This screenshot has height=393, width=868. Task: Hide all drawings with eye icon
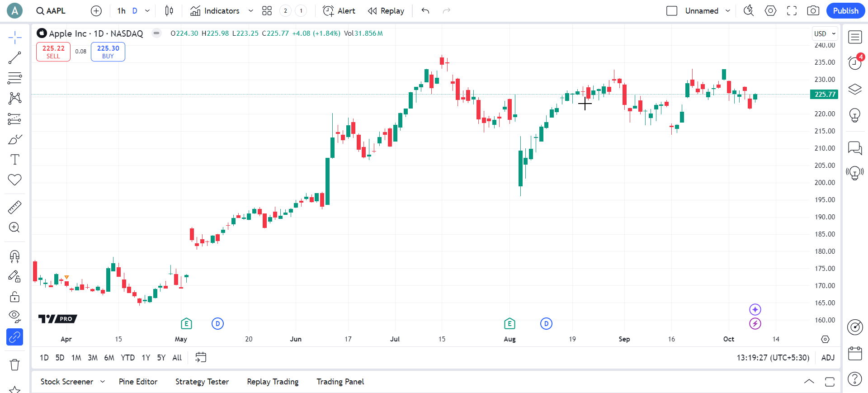(14, 316)
